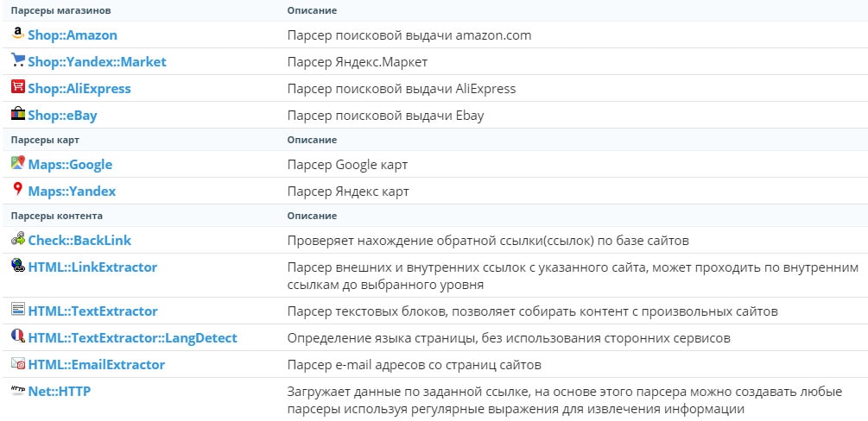Screen dimensions: 868x421
Task: Open the HTML::LinkExtractor link
Action: click(92, 267)
